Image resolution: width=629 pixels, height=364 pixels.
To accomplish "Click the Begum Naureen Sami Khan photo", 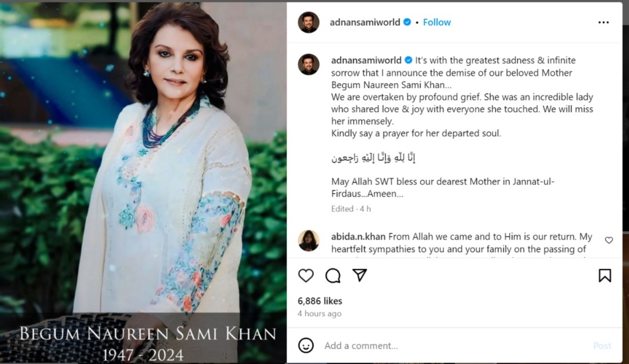I will tap(143, 183).
